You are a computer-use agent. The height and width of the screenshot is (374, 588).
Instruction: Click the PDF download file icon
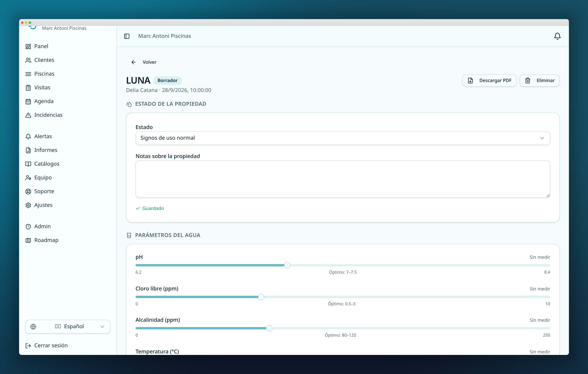pyautogui.click(x=470, y=81)
